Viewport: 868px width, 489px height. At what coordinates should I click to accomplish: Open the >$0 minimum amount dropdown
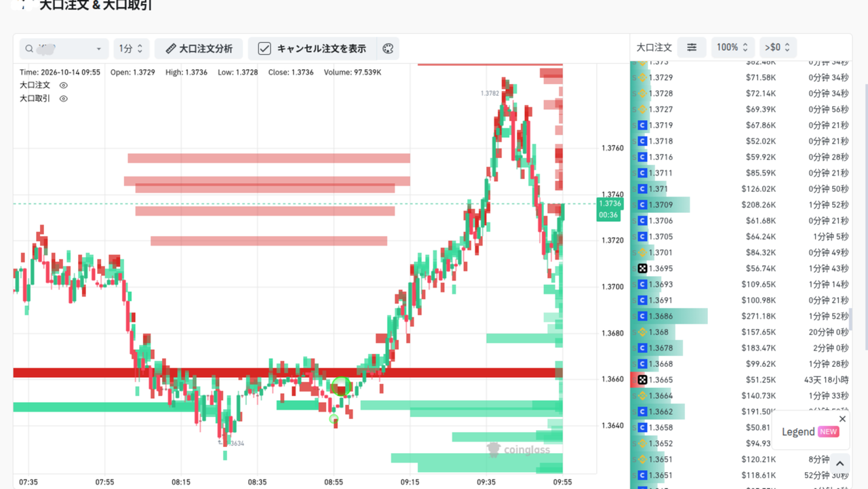[x=777, y=47]
